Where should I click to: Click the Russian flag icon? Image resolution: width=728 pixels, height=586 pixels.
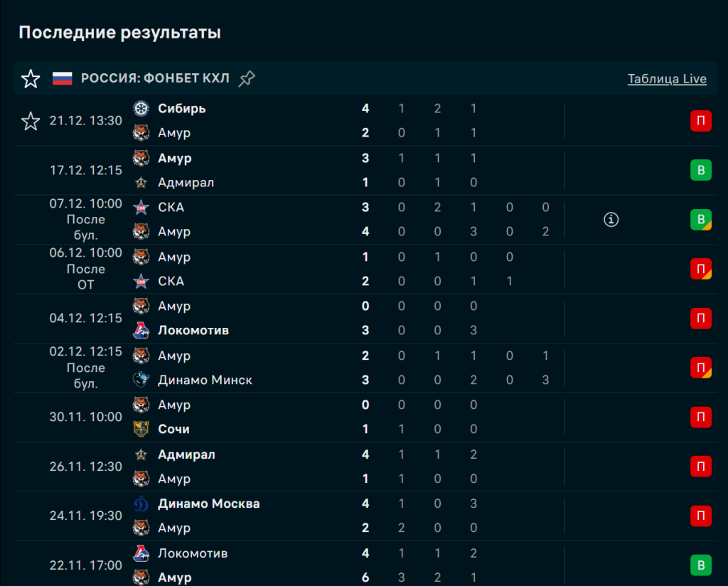[x=63, y=78]
